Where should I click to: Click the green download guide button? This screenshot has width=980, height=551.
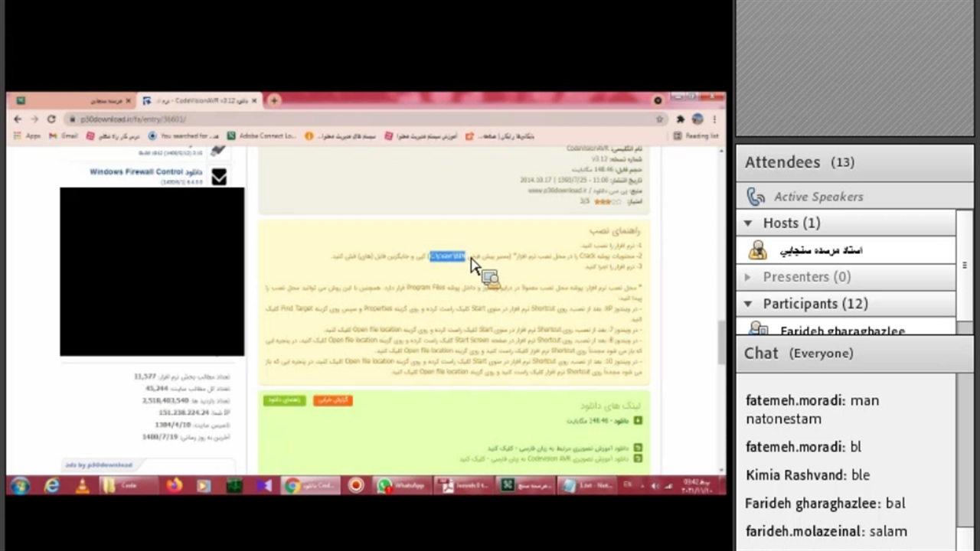pos(284,400)
